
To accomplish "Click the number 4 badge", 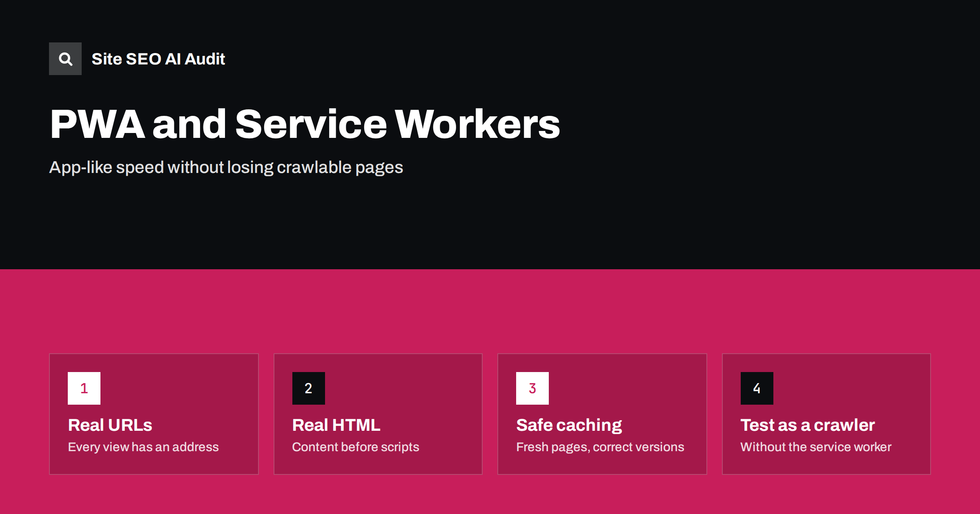I will pyautogui.click(x=757, y=388).
